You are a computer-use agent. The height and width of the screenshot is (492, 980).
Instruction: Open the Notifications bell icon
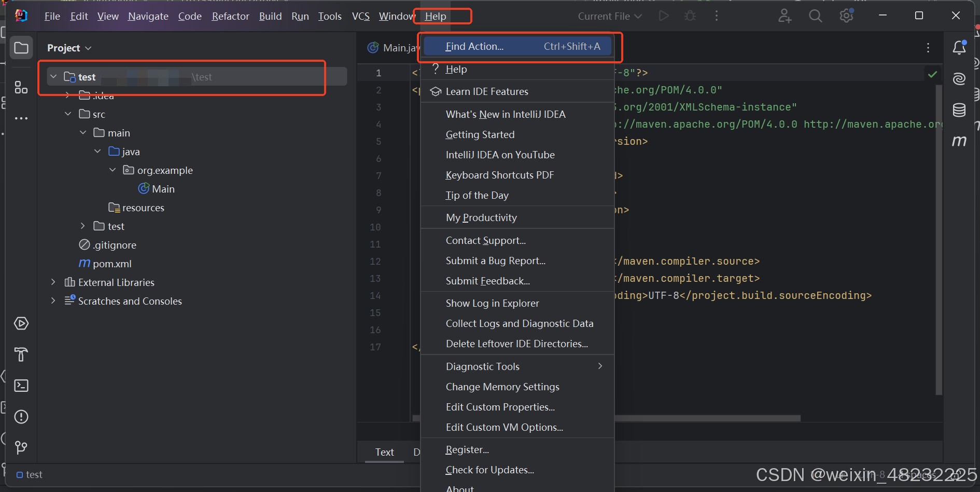pos(959,48)
